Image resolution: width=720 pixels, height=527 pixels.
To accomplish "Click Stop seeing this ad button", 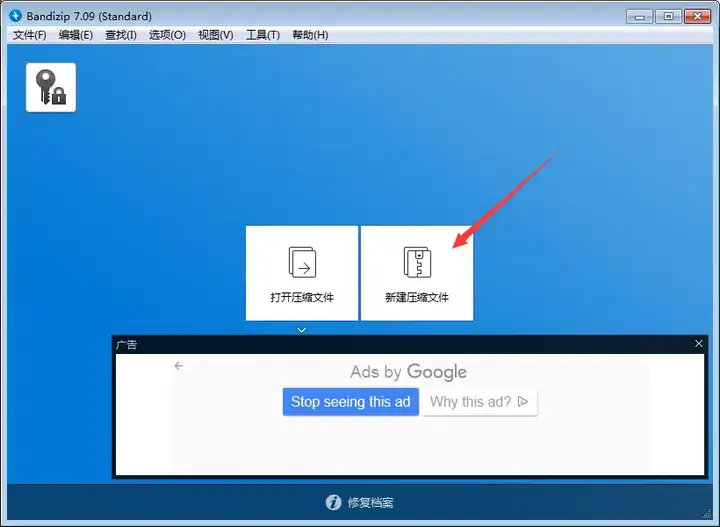I will click(351, 402).
